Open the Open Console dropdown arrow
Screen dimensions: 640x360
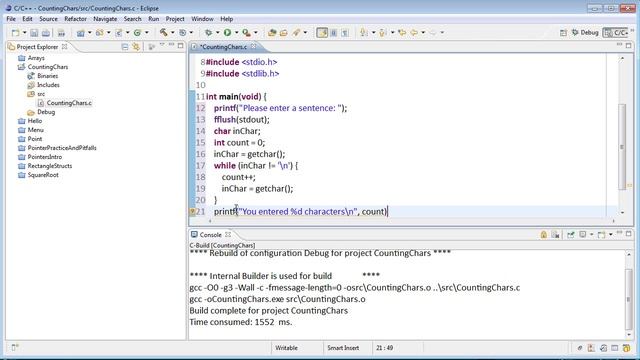coord(611,235)
